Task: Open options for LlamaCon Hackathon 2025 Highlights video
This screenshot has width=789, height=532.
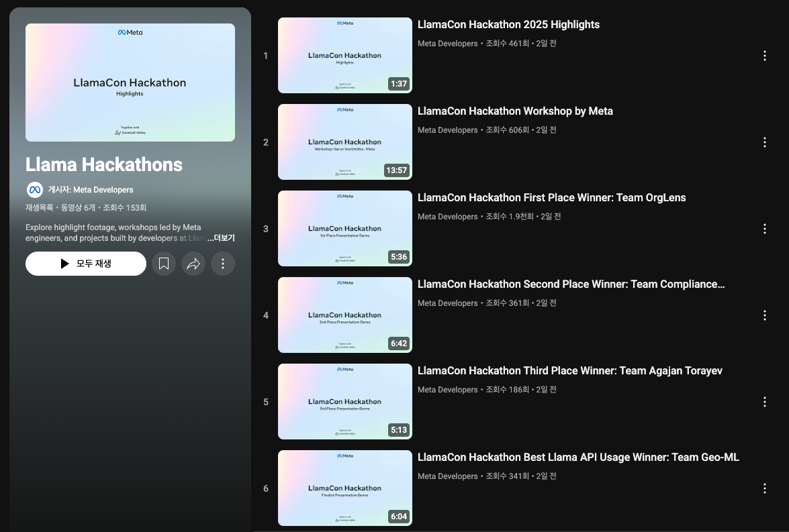Action: (764, 56)
